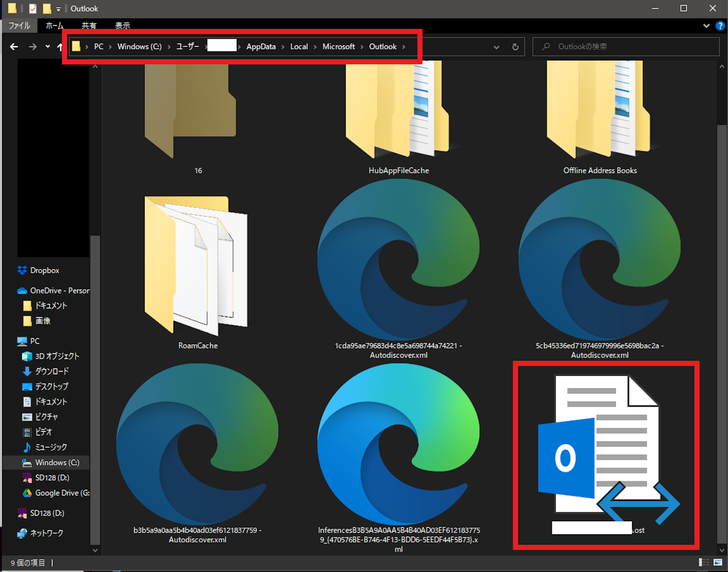
Task: Open the ファイル menu tab
Action: (19, 26)
